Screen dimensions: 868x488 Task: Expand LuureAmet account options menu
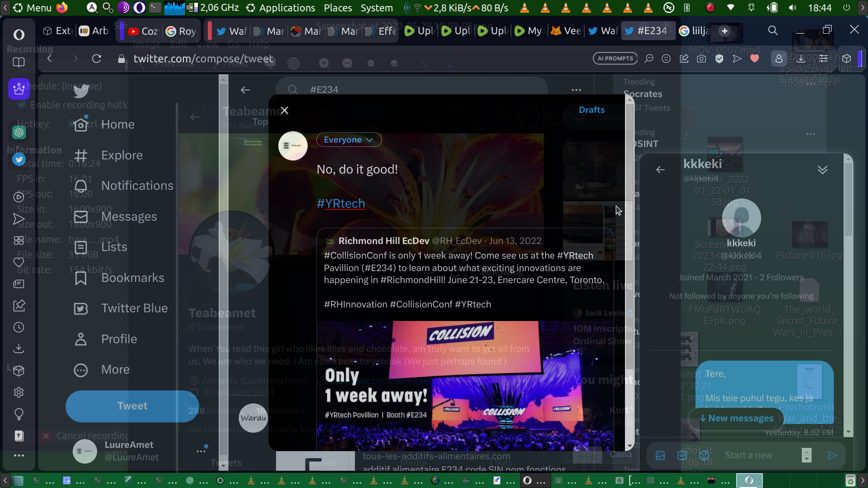coord(201,451)
